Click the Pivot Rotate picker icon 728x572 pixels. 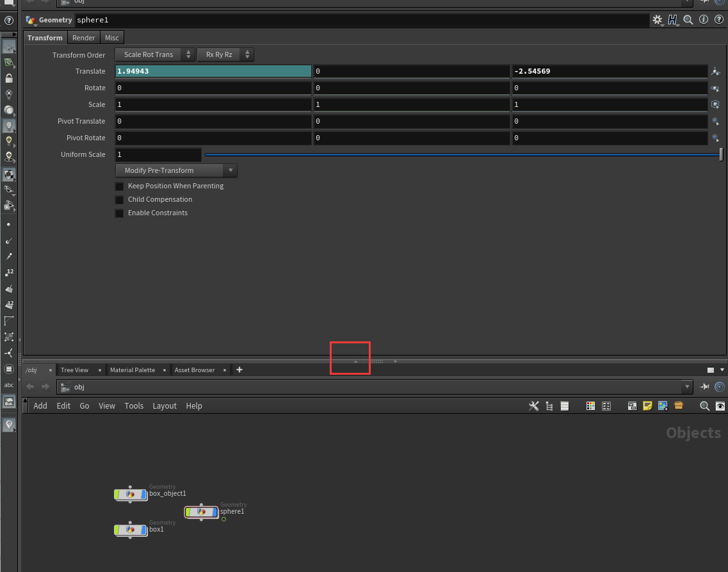(715, 138)
